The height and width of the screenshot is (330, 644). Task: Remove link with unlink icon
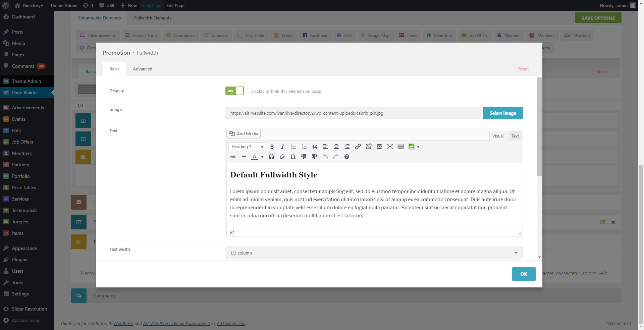pyautogui.click(x=369, y=147)
